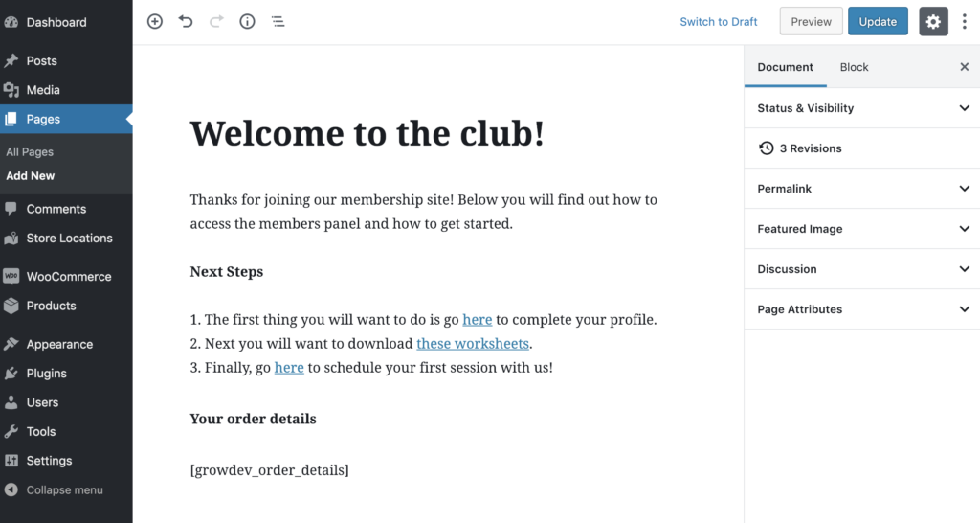Expand the Page Attributes panel
This screenshot has width=980, height=523.
click(x=862, y=309)
